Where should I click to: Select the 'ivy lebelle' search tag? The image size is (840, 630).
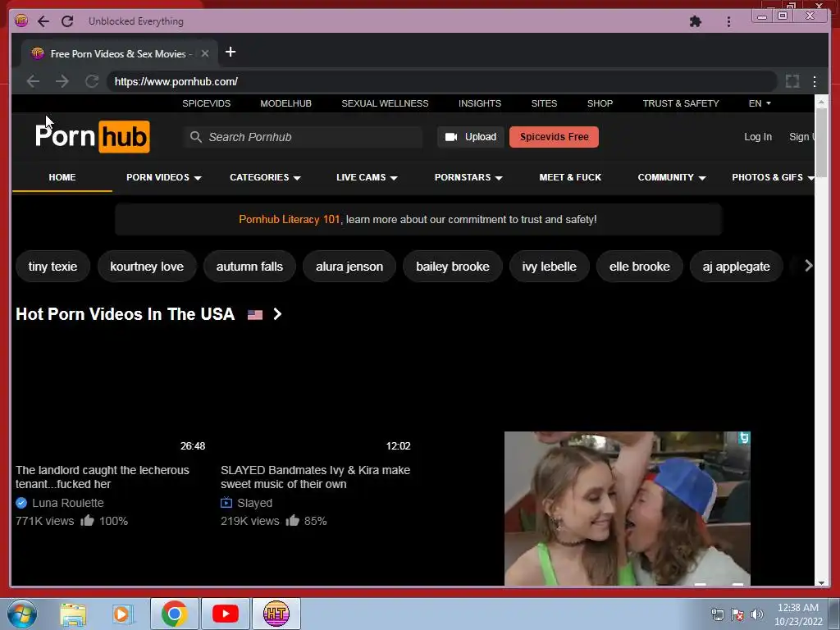[549, 267]
